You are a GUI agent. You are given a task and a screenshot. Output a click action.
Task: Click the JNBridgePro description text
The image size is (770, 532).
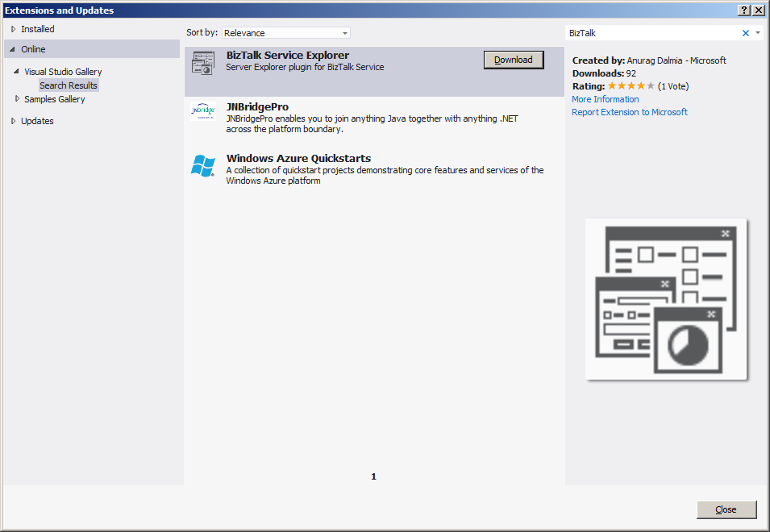(x=372, y=123)
